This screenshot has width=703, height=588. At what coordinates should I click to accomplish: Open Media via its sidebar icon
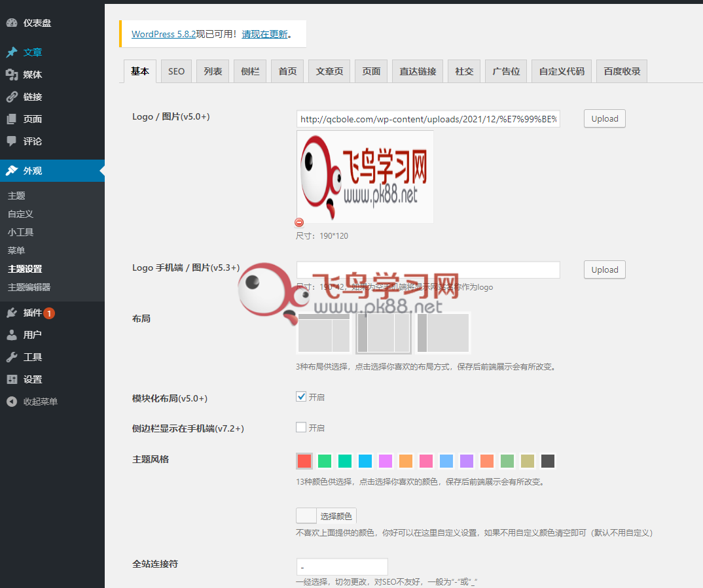tap(12, 75)
